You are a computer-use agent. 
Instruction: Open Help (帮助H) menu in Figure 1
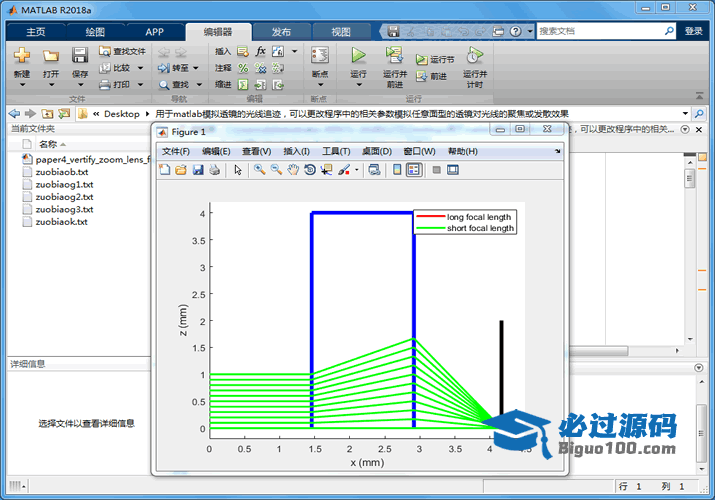pyautogui.click(x=462, y=151)
